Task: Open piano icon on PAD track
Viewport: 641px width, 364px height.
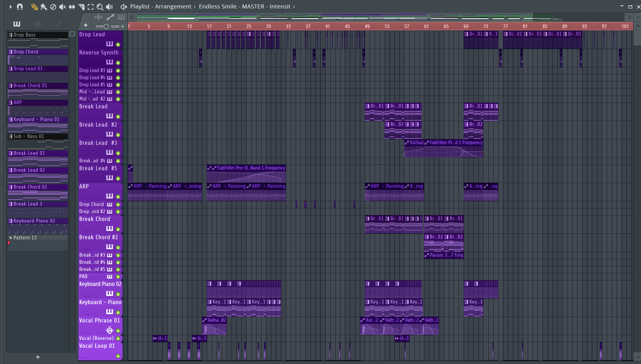Action: (x=110, y=276)
